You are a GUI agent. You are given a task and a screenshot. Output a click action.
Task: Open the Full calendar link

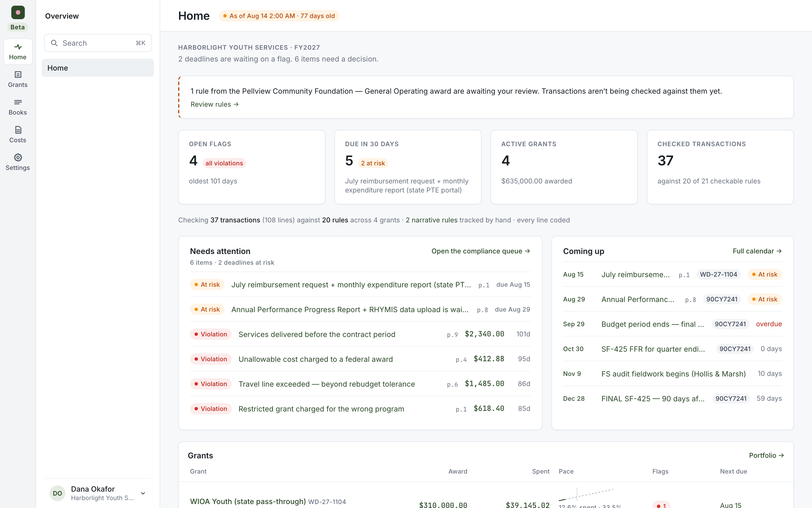tap(757, 251)
